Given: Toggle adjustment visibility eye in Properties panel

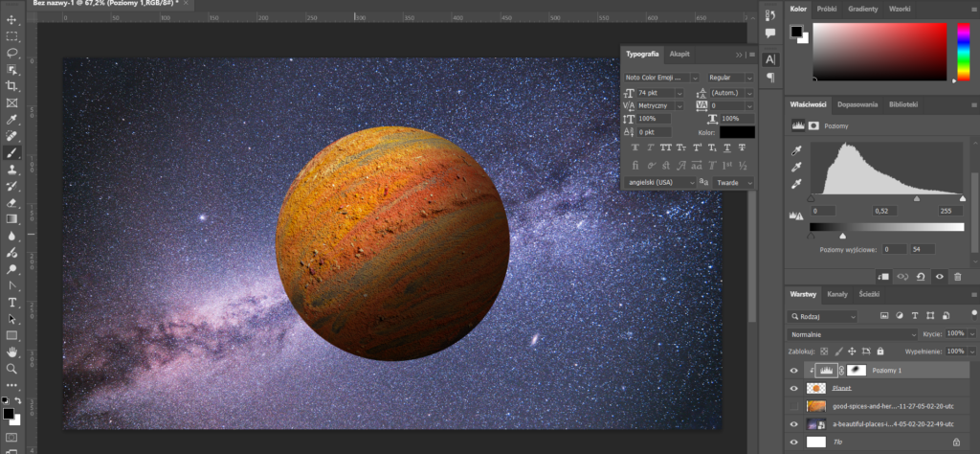Looking at the screenshot, I should tap(939, 276).
